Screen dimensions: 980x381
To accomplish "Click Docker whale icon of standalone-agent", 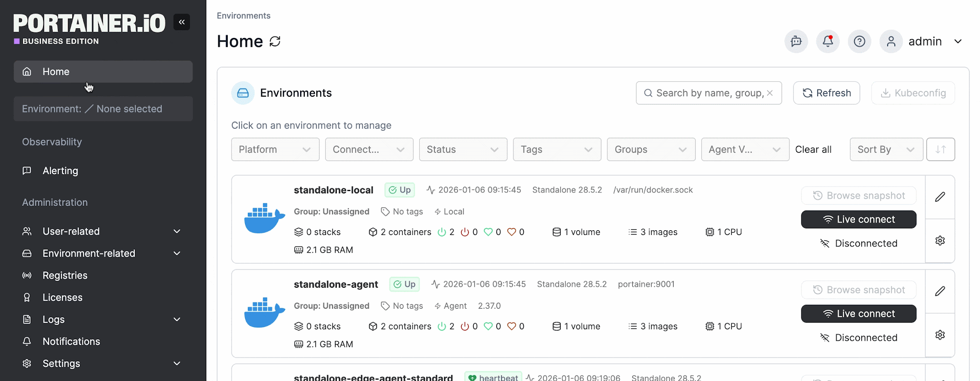I will 265,313.
